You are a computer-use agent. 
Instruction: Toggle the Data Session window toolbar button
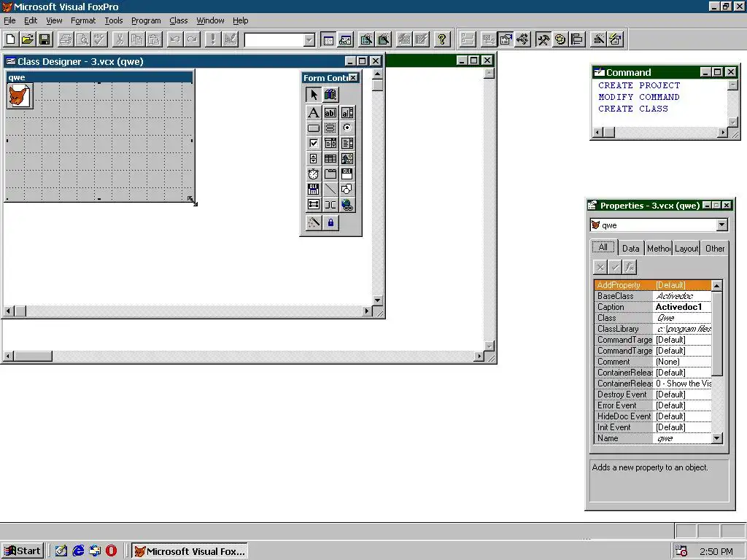point(345,39)
